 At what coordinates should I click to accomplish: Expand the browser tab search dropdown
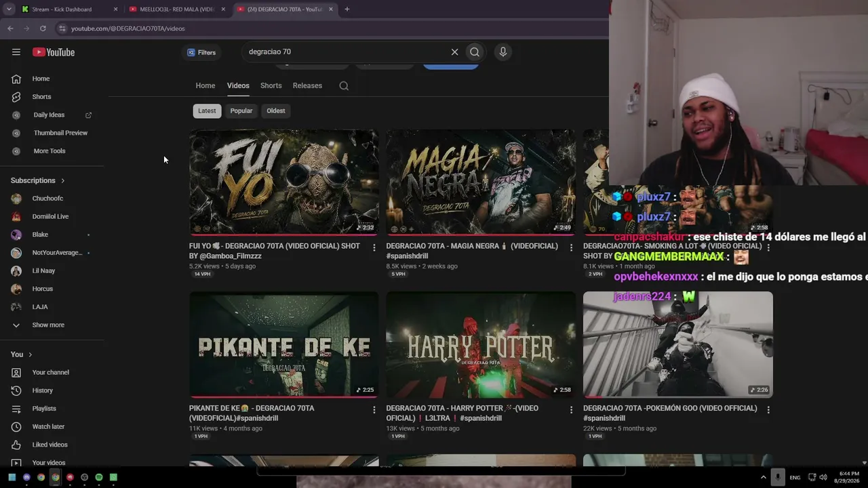(9, 9)
